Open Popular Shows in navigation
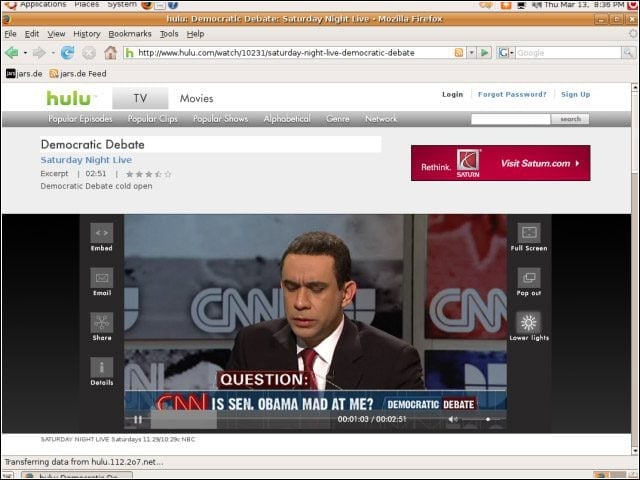Screen dimensions: 640x480 click(220, 119)
